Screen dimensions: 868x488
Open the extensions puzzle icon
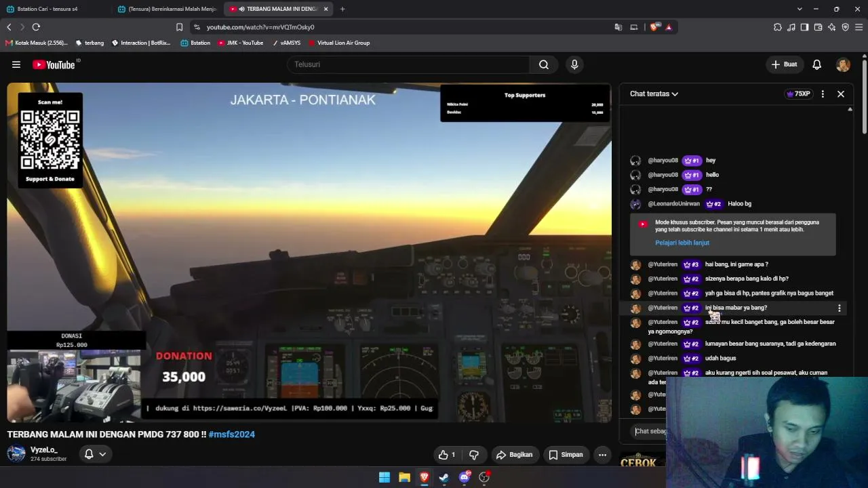click(778, 27)
